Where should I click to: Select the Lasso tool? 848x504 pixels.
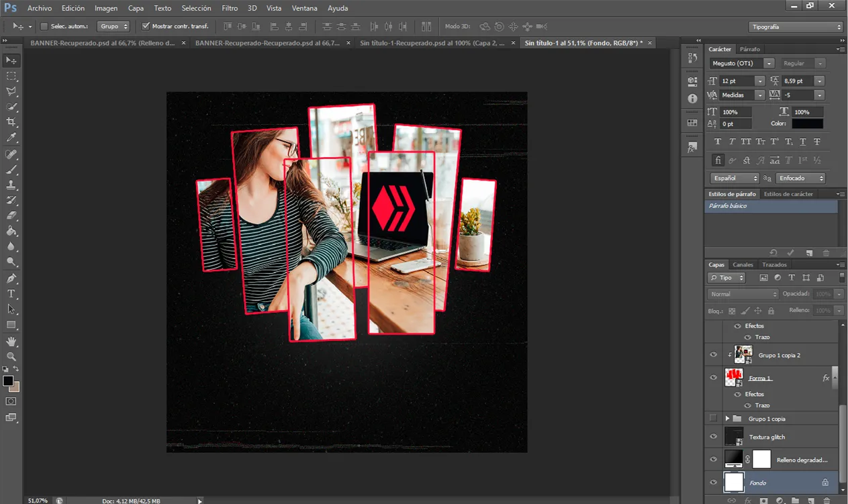point(11,91)
